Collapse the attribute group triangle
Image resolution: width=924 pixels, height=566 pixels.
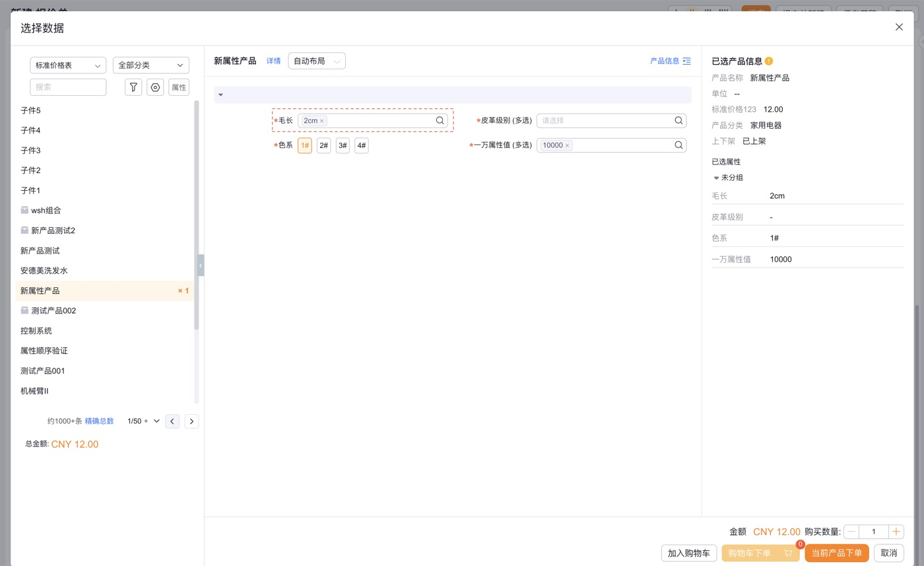[x=220, y=95]
